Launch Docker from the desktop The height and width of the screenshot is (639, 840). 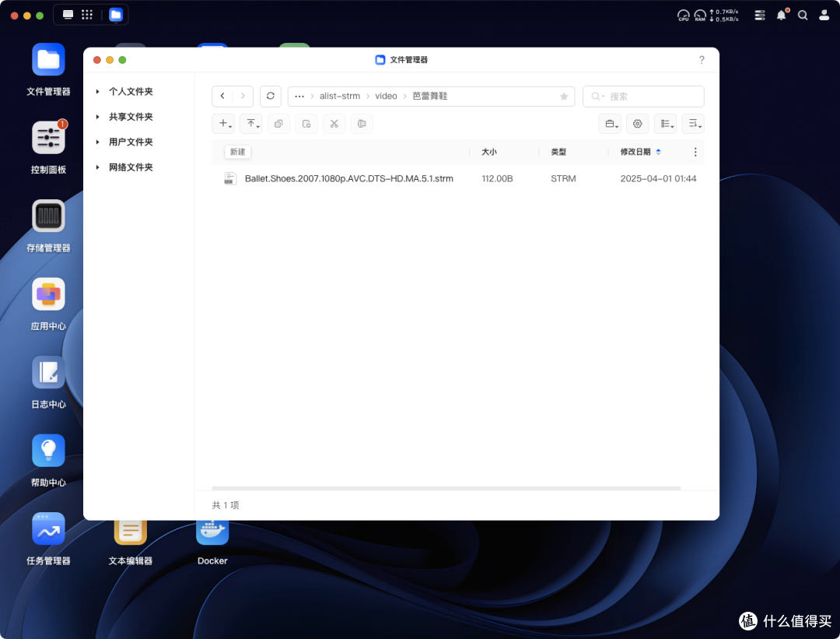212,532
